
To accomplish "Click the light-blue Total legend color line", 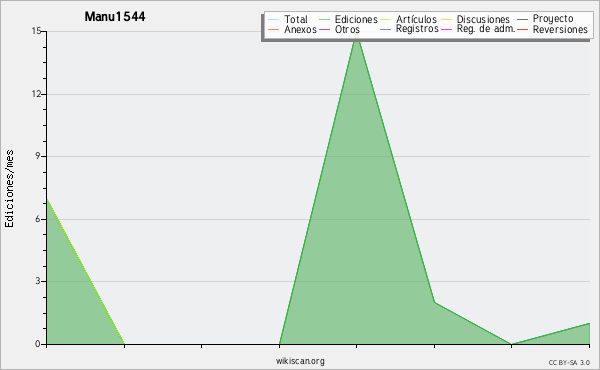I will pyautogui.click(x=274, y=20).
